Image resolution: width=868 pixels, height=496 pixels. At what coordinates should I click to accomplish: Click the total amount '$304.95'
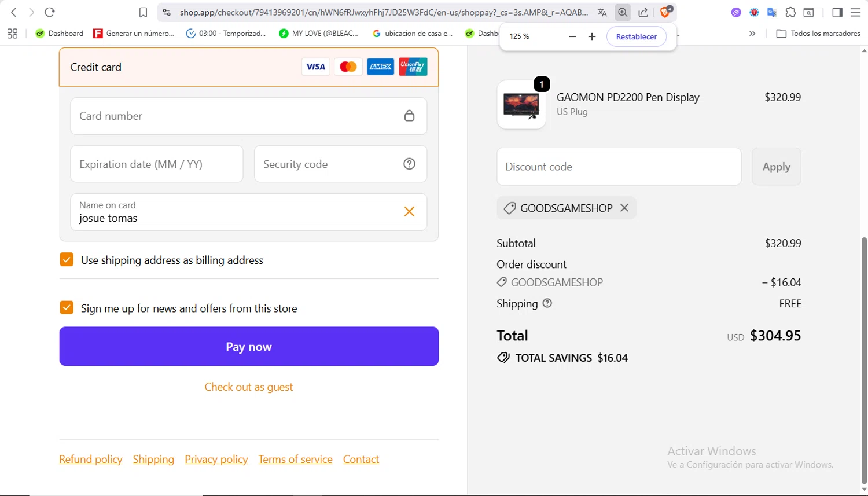point(775,335)
